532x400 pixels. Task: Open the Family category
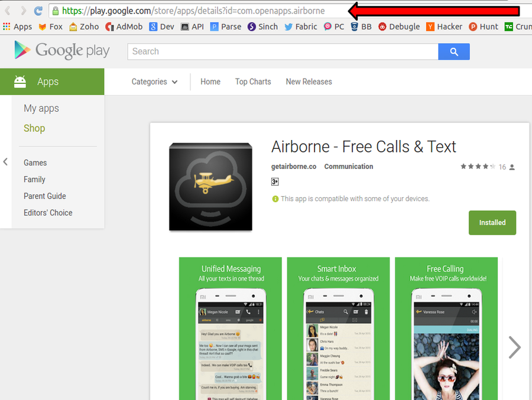coord(34,180)
